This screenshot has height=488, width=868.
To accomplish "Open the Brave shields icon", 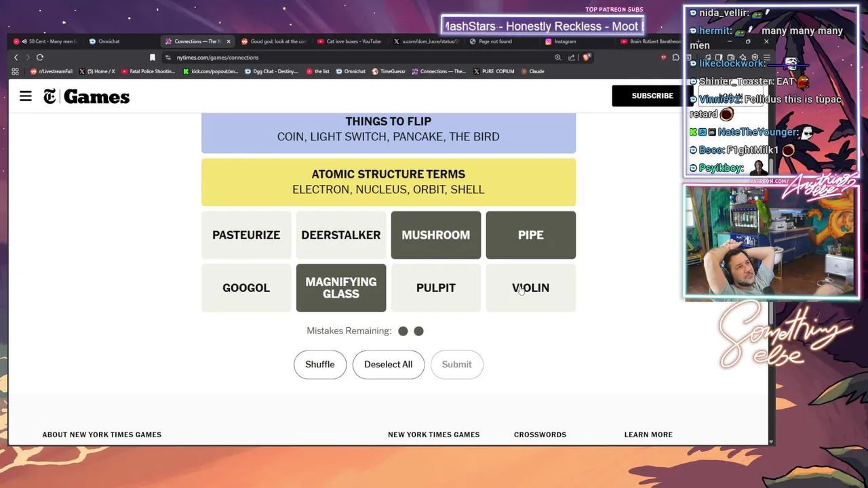I will (586, 58).
